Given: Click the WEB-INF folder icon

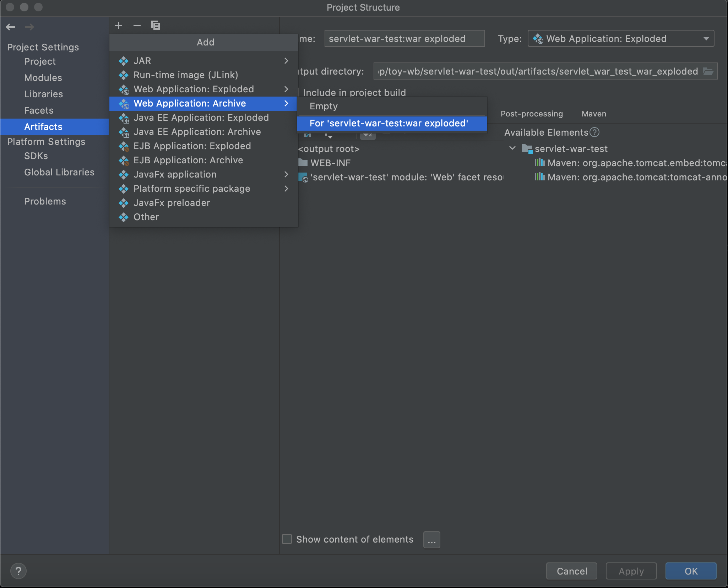Looking at the screenshot, I should point(303,163).
